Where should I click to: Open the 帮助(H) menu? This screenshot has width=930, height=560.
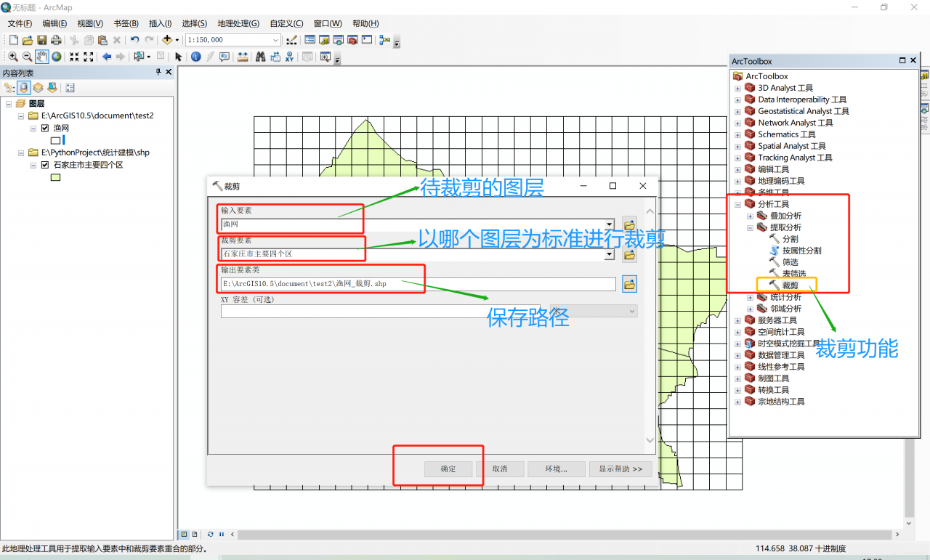tap(365, 23)
